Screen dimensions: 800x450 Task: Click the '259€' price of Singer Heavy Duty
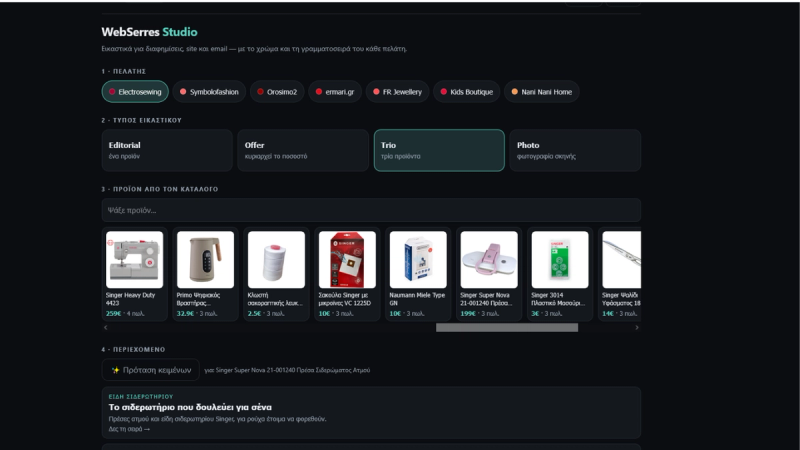[x=113, y=314]
